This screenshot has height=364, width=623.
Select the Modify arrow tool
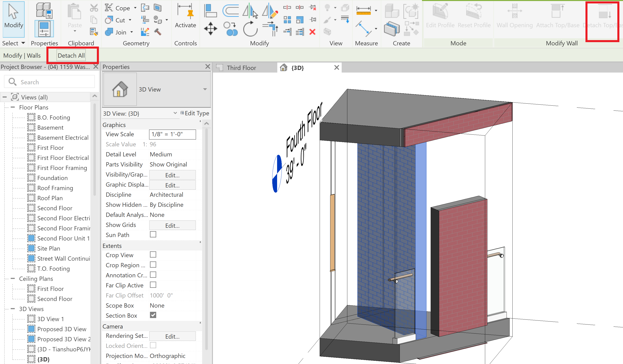click(14, 19)
